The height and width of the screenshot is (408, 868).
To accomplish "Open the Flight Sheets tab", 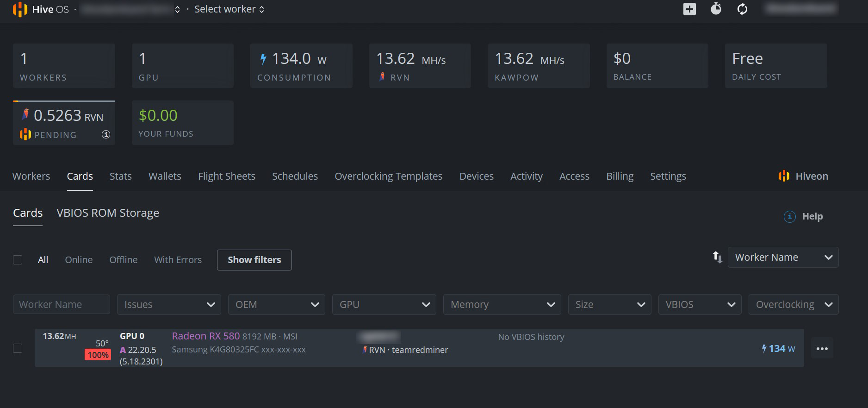I will point(227,176).
